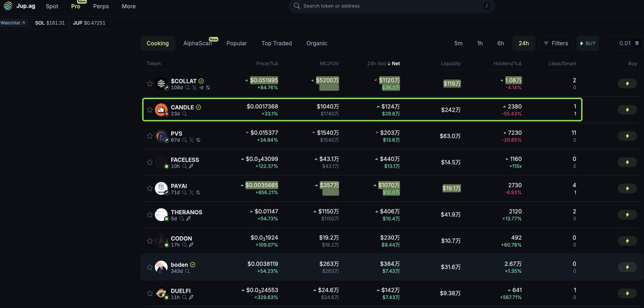The image size is (644, 308).
Task: Quick-buy CANDLE with the lightning button
Action: point(627,109)
